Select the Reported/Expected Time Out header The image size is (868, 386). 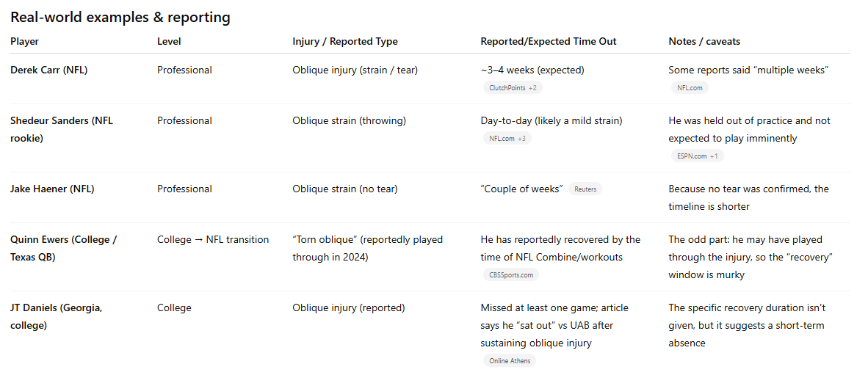click(x=548, y=42)
